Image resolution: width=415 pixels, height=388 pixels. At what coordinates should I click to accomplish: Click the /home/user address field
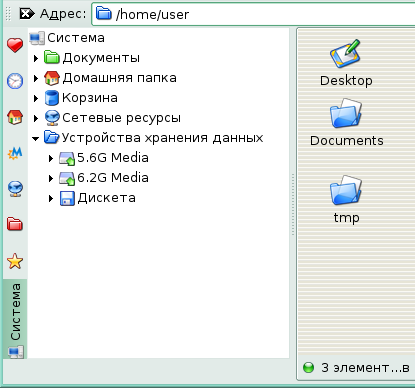click(x=253, y=14)
